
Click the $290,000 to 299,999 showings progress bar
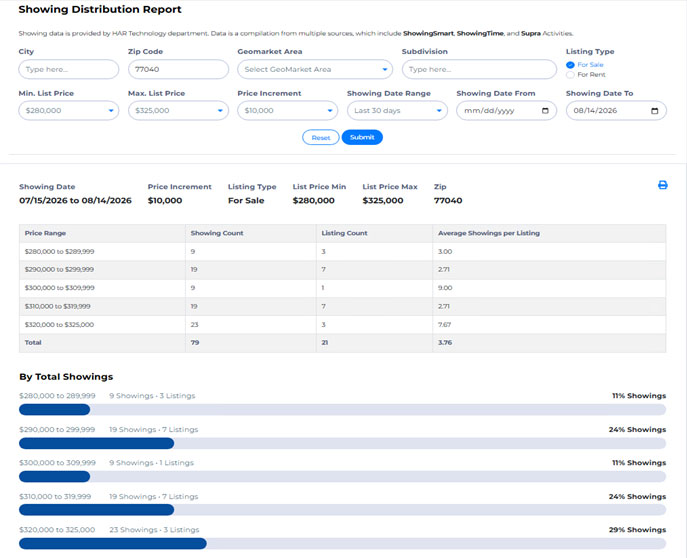click(x=342, y=443)
